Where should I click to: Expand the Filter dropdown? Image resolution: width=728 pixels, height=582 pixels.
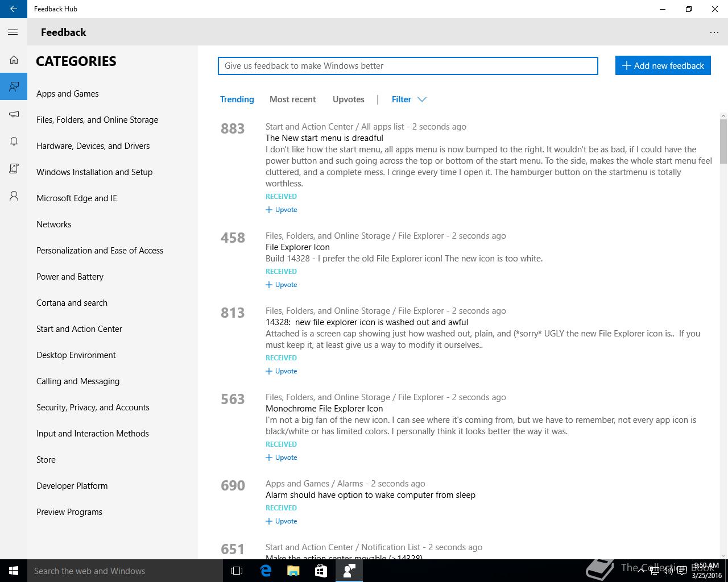[x=409, y=99]
